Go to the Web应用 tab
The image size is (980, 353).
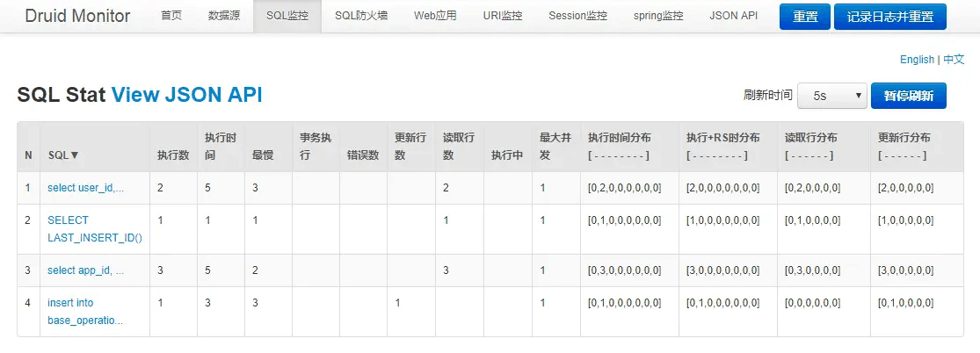tap(435, 16)
